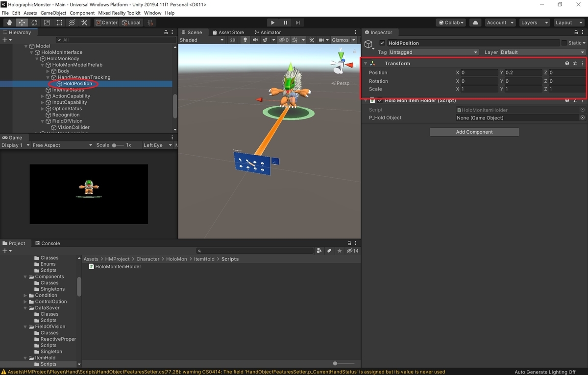
Task: Open Tag Untagged dropdown
Action: tap(434, 52)
